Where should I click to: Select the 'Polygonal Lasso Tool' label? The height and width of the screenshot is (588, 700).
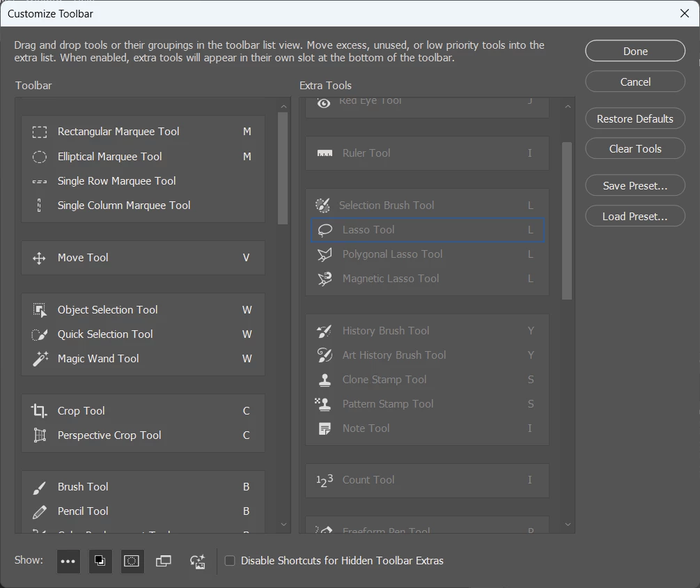[x=392, y=254]
